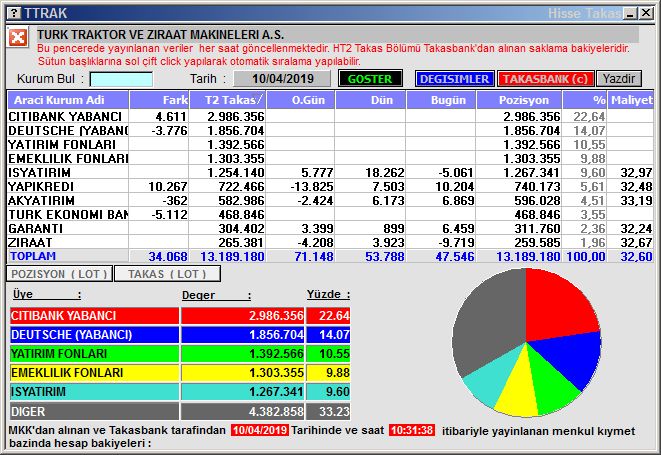Click the red footer date 10/04/2019

pyautogui.click(x=260, y=430)
